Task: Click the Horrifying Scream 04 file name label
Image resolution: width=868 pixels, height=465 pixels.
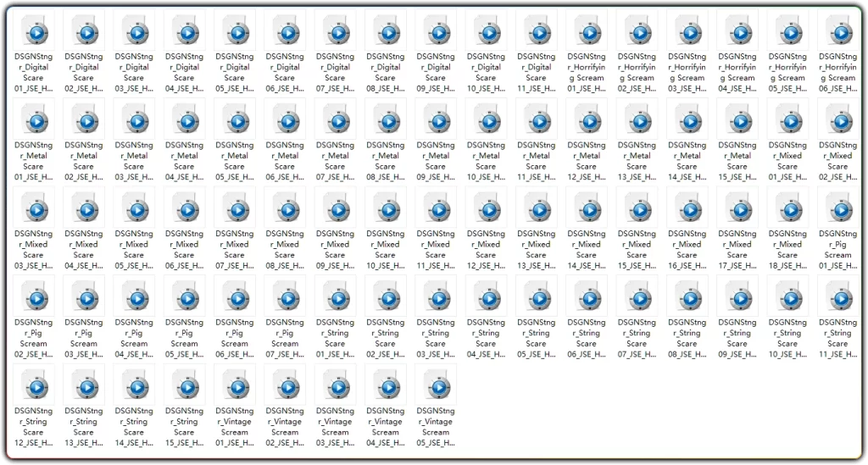Action: click(x=737, y=73)
